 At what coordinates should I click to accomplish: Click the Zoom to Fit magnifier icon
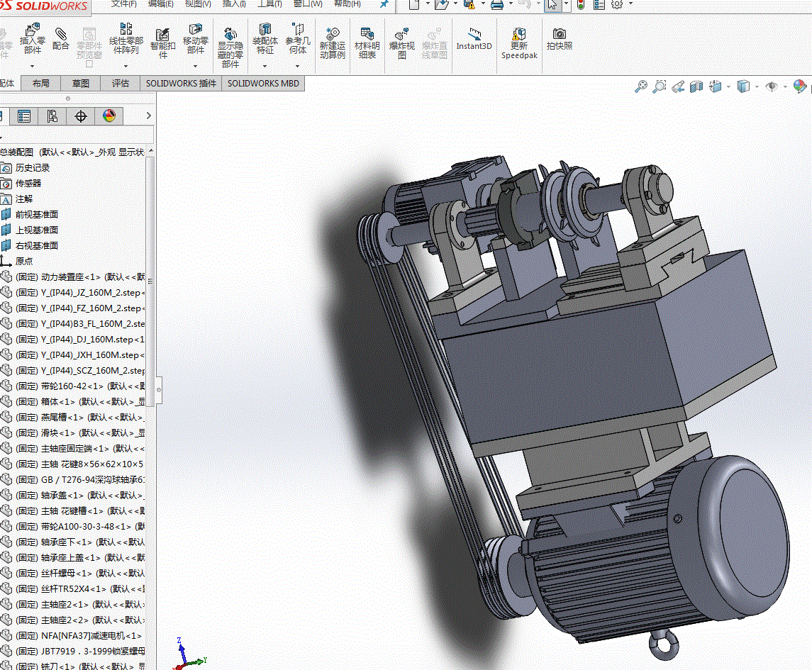tap(640, 86)
